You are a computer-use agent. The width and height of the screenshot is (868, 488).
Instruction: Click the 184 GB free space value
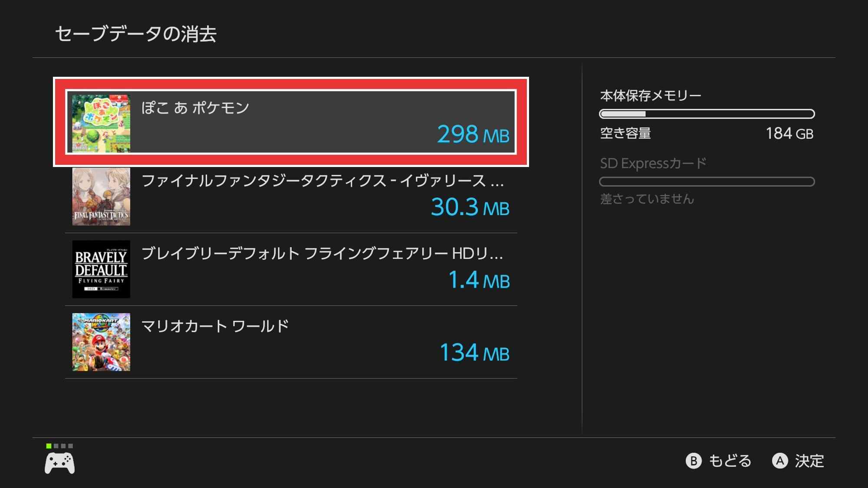789,134
